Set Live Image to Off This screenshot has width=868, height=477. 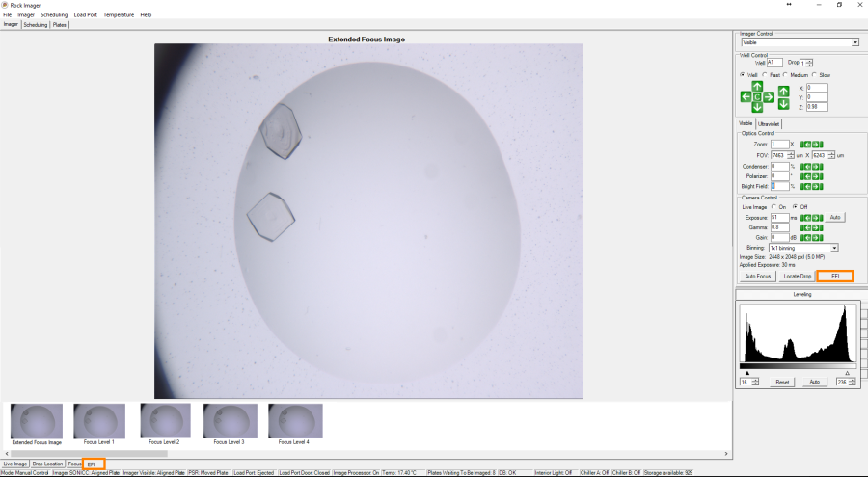[795, 207]
